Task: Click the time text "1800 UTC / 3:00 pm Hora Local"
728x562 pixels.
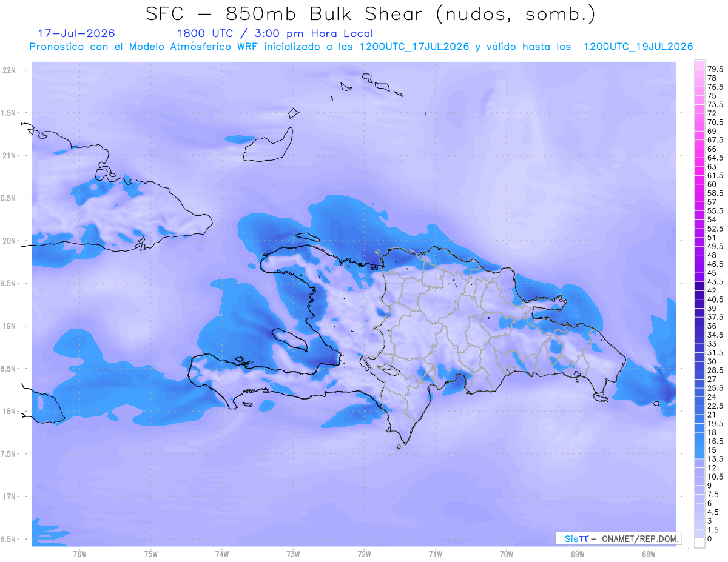Action: point(274,34)
